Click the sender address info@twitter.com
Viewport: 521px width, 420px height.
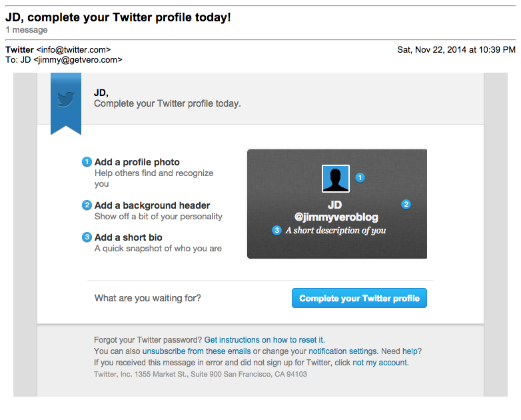point(73,50)
